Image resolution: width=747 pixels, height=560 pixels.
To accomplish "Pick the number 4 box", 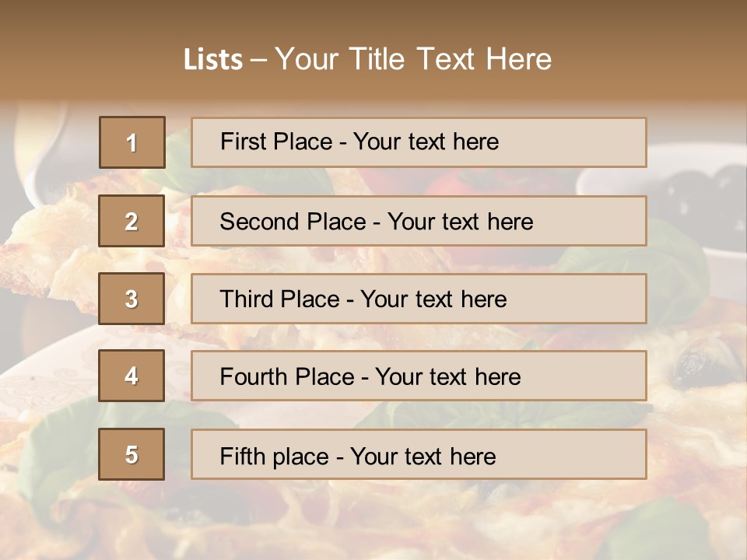I will click(132, 376).
